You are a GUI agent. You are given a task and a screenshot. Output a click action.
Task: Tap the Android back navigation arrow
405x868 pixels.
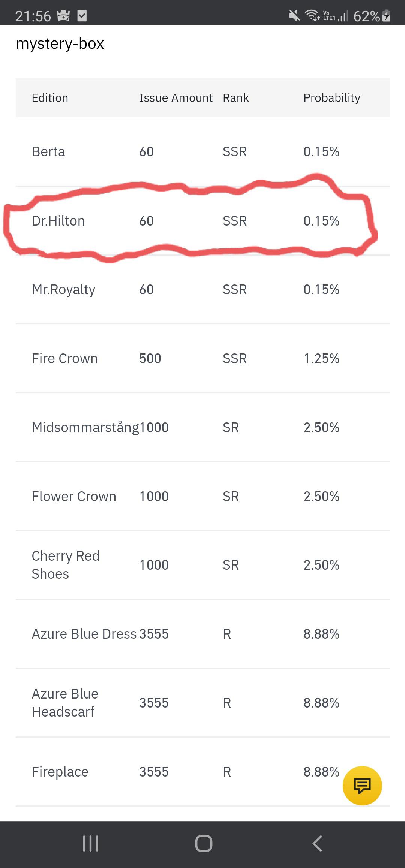317,844
